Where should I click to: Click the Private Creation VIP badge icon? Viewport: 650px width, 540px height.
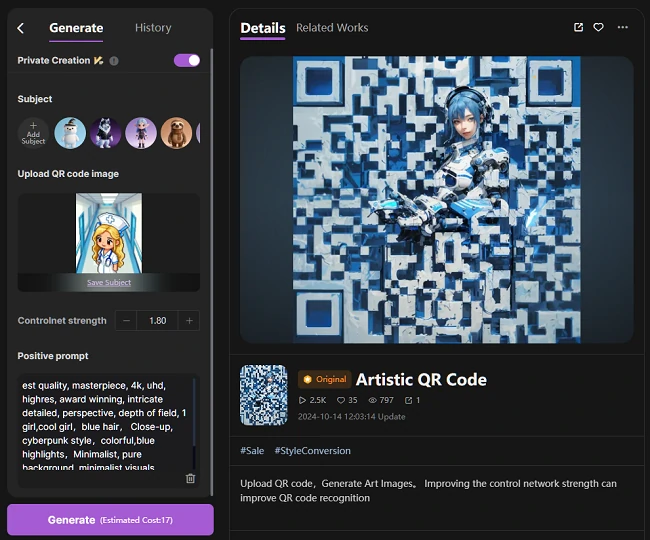pos(98,61)
